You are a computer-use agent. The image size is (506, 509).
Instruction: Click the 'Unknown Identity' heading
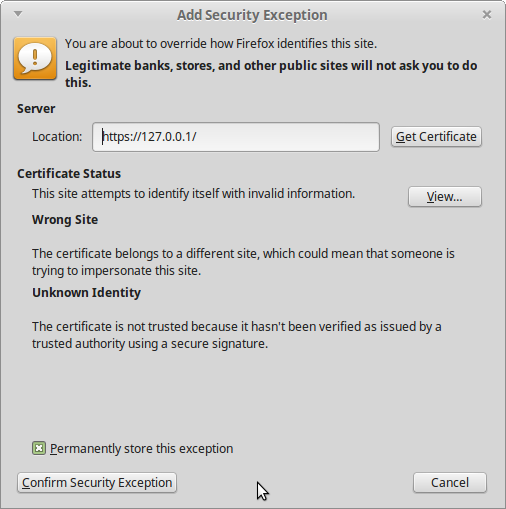pos(86,293)
